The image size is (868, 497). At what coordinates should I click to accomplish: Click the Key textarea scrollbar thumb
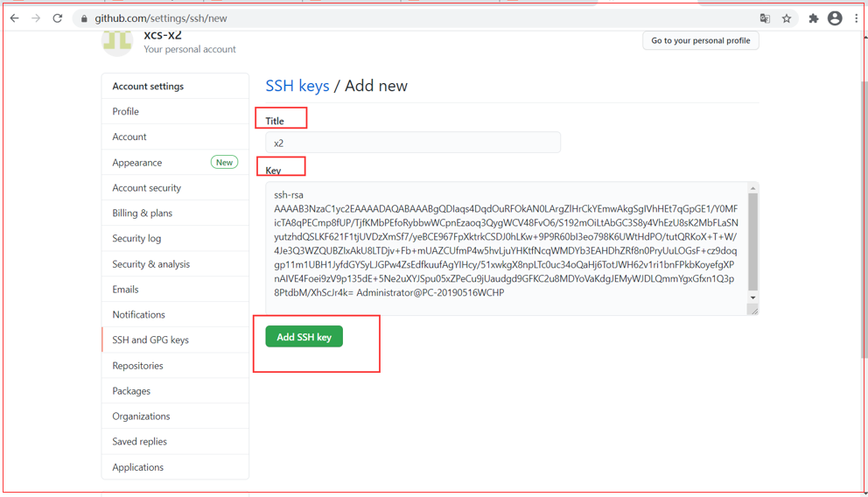pos(752,241)
